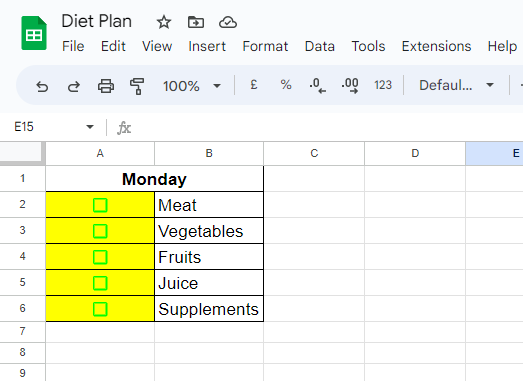523x381 pixels.
Task: Click the 123 more formats button
Action: click(383, 85)
